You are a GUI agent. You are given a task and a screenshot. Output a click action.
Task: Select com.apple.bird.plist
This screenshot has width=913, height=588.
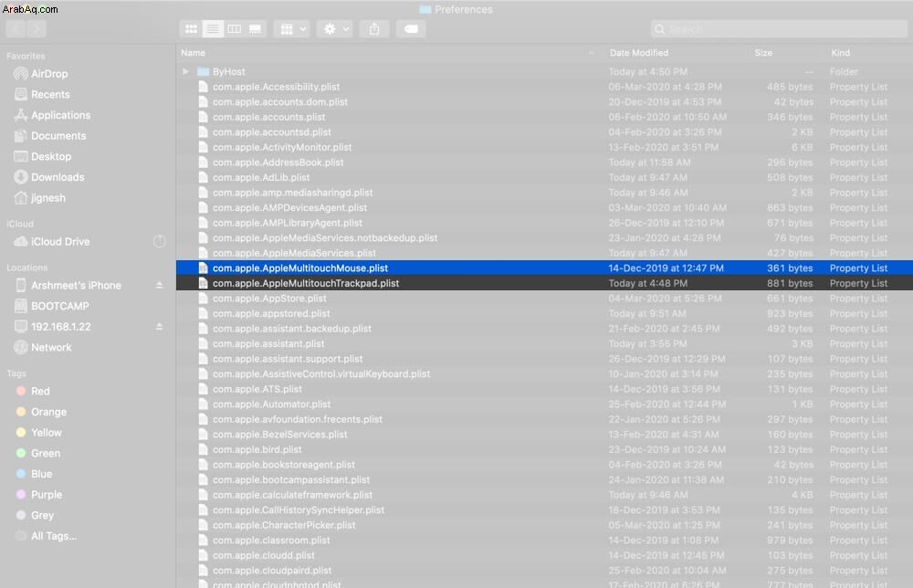pyautogui.click(x=544, y=450)
